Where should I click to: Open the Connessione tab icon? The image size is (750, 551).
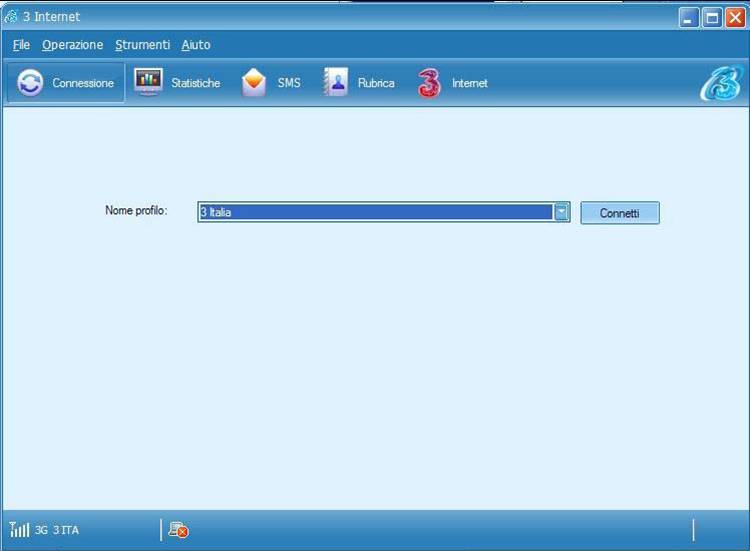(x=31, y=83)
